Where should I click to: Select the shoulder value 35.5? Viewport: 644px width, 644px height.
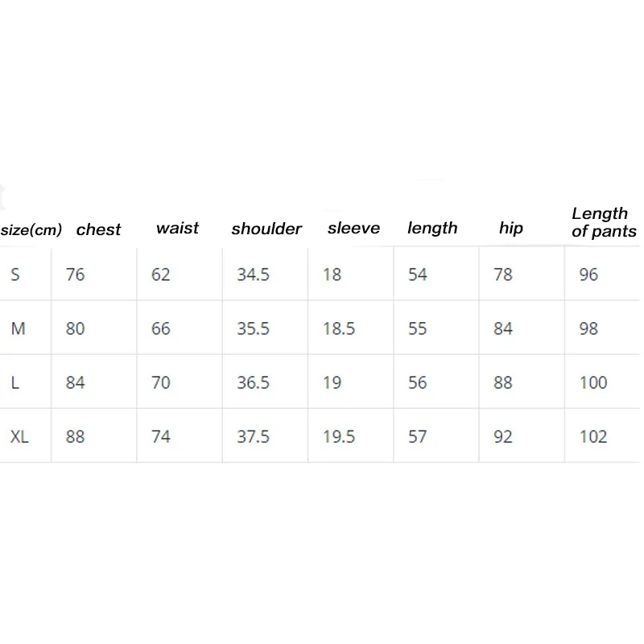(253, 328)
